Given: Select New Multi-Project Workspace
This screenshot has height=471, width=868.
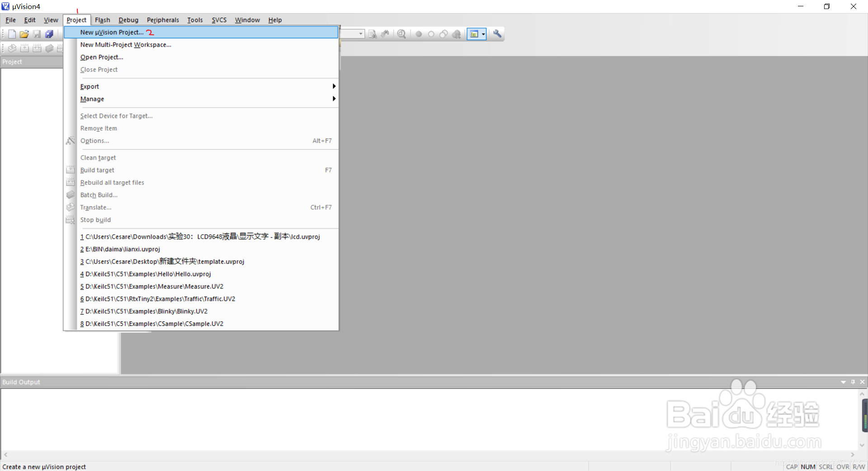Looking at the screenshot, I should coord(201,45).
